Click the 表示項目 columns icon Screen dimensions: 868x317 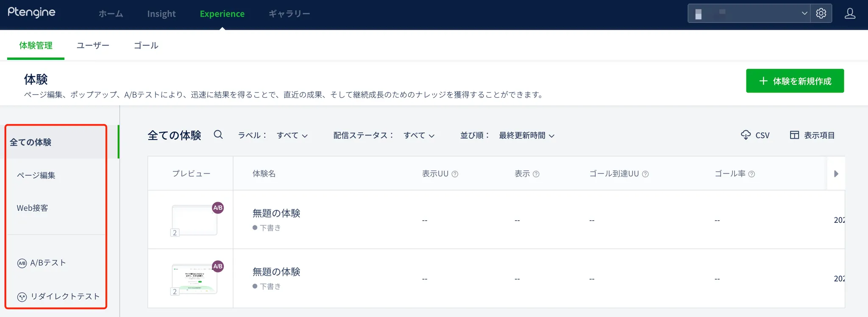click(794, 135)
